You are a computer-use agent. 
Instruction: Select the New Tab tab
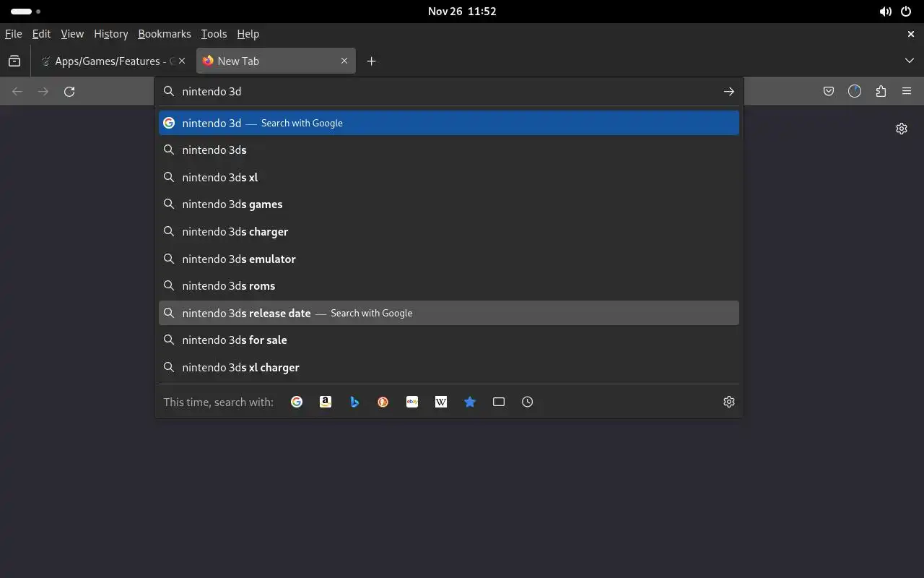pos(276,61)
